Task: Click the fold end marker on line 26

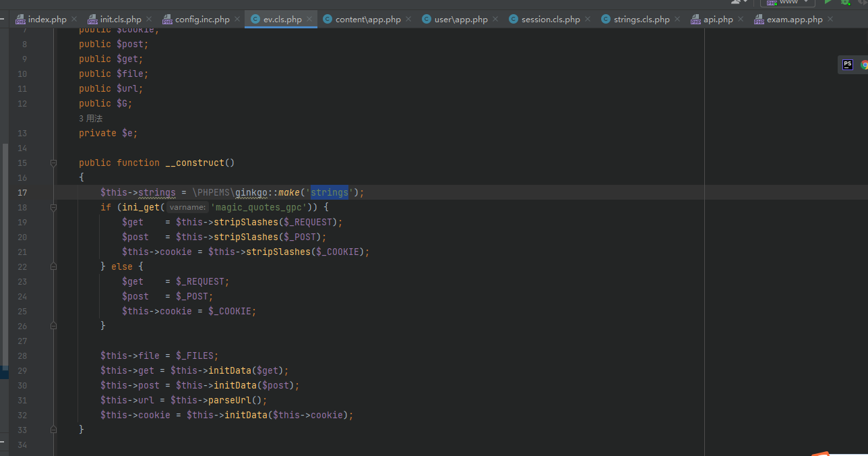Action: point(53,326)
